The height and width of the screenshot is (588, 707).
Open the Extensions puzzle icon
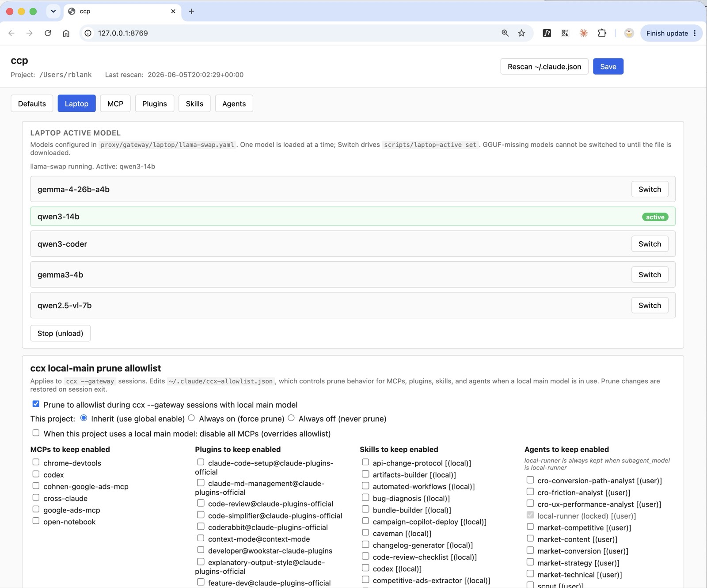[x=602, y=33]
